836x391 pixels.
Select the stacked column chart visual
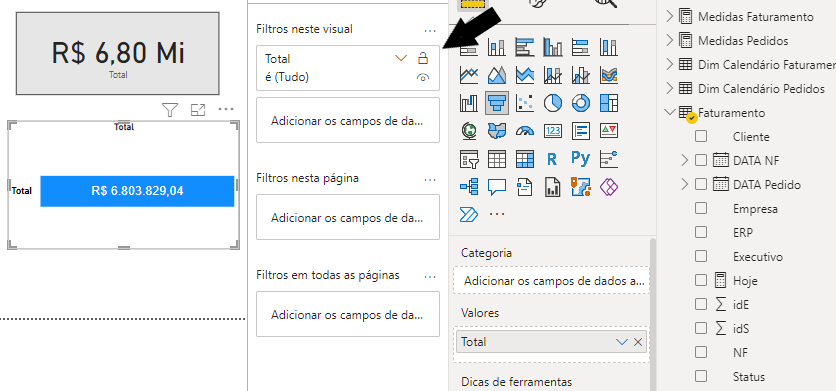pos(497,47)
